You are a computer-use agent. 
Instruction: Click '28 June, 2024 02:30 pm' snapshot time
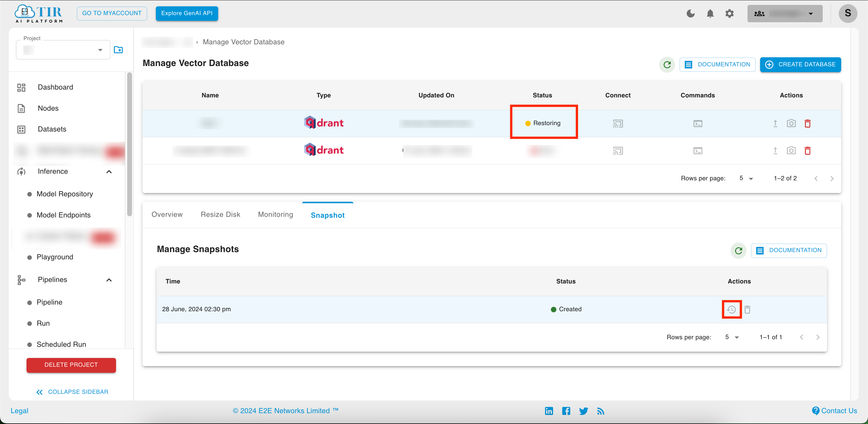pos(196,309)
